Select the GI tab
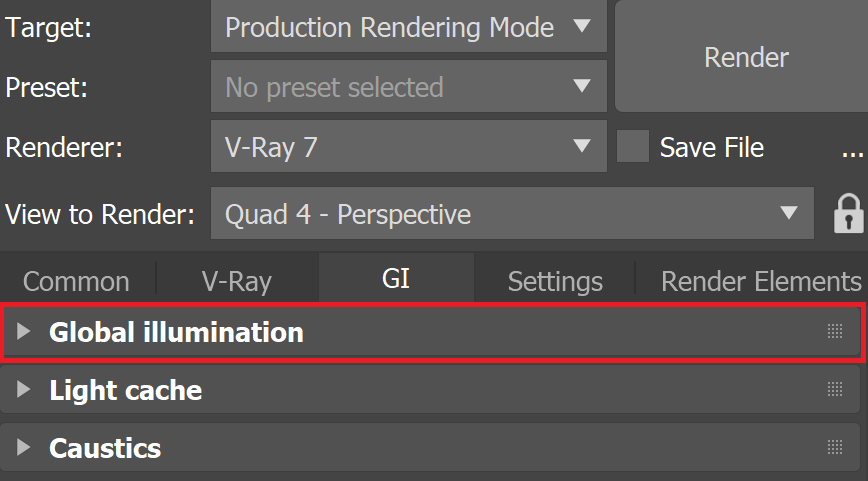868x481 pixels. point(396,278)
